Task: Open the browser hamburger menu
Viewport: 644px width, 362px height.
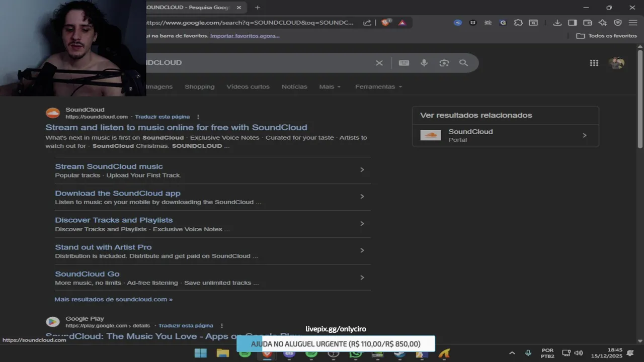Action: (632, 23)
